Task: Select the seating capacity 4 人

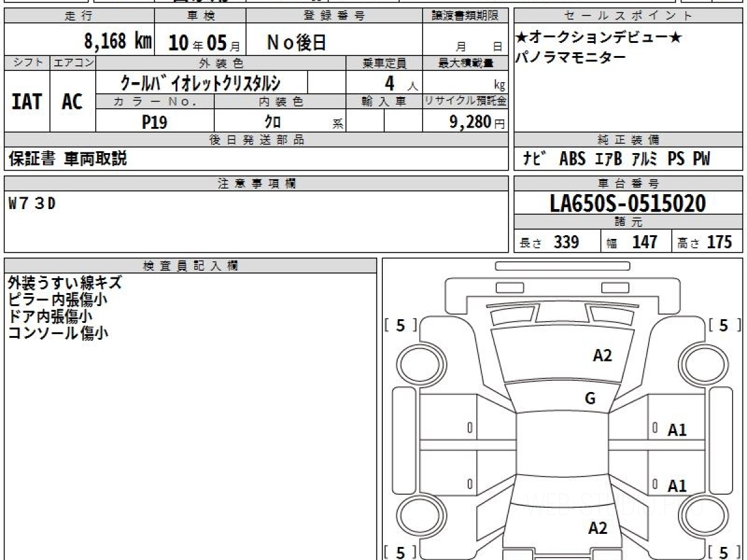Action: click(402, 83)
